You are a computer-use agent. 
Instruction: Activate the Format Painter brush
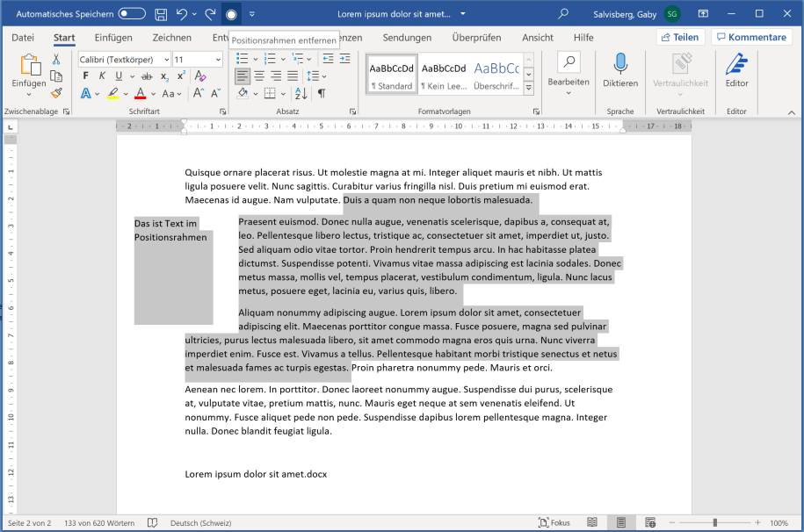(56, 93)
